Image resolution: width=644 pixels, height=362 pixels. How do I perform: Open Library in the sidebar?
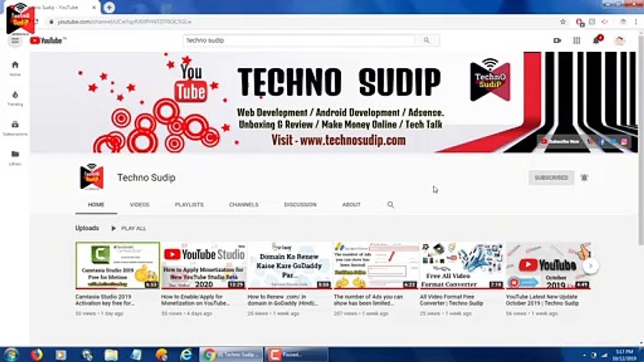[15, 157]
